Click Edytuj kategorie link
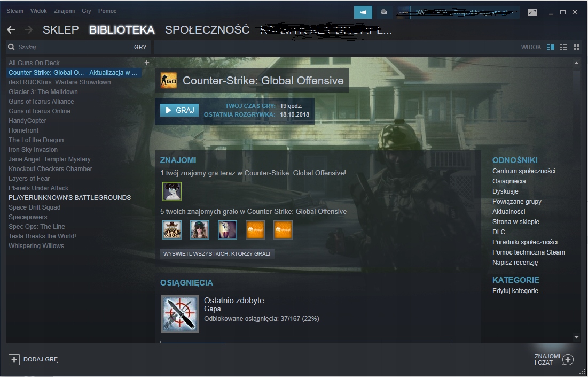The height and width of the screenshot is (377, 588). click(x=518, y=290)
